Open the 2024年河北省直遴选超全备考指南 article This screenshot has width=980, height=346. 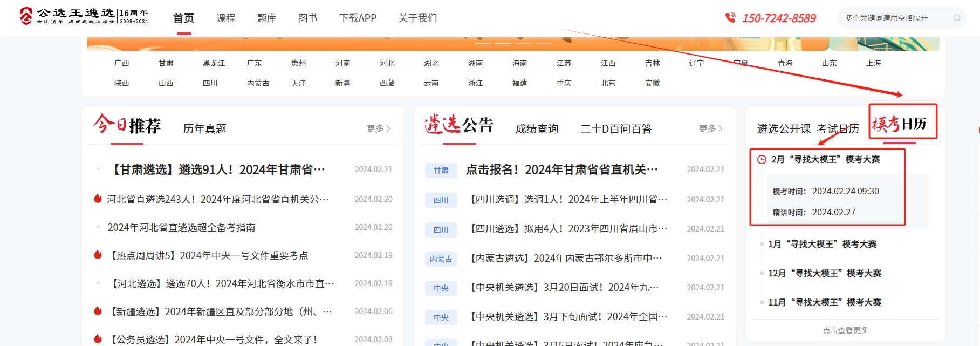(181, 227)
